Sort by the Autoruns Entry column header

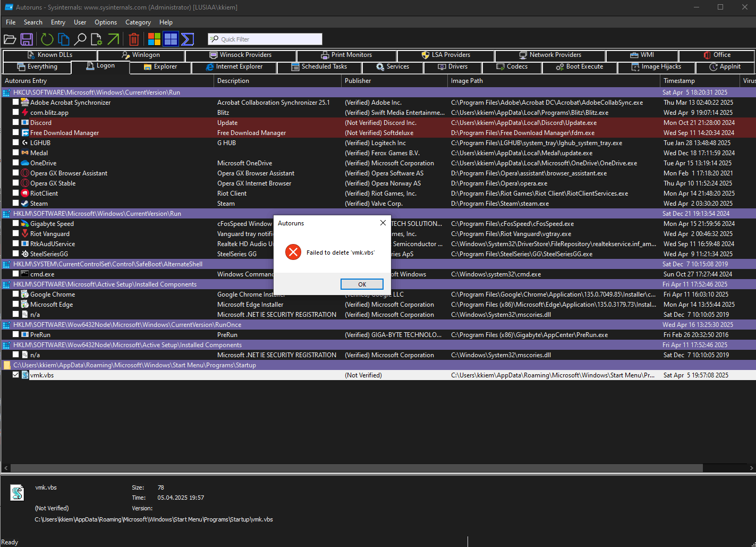click(108, 81)
